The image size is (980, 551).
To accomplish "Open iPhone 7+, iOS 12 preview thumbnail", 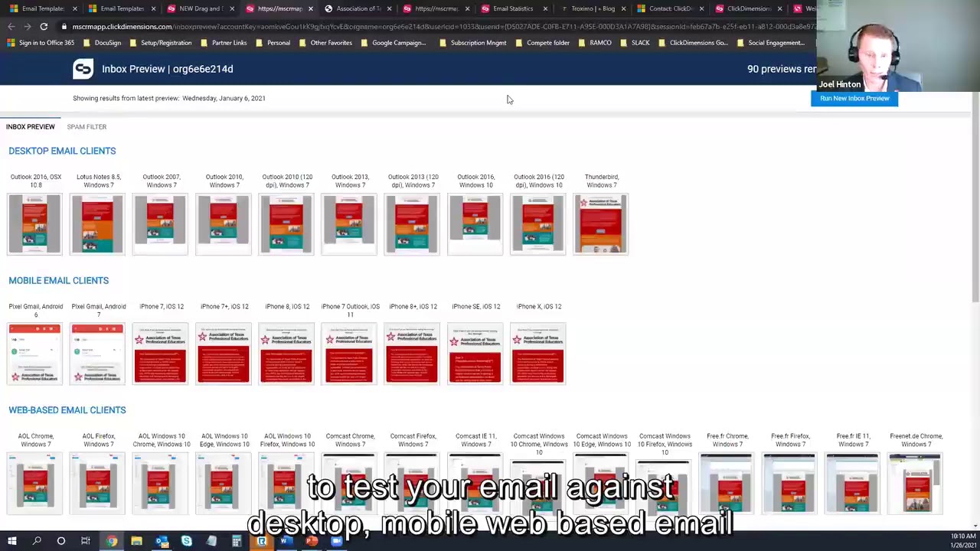I will click(223, 354).
